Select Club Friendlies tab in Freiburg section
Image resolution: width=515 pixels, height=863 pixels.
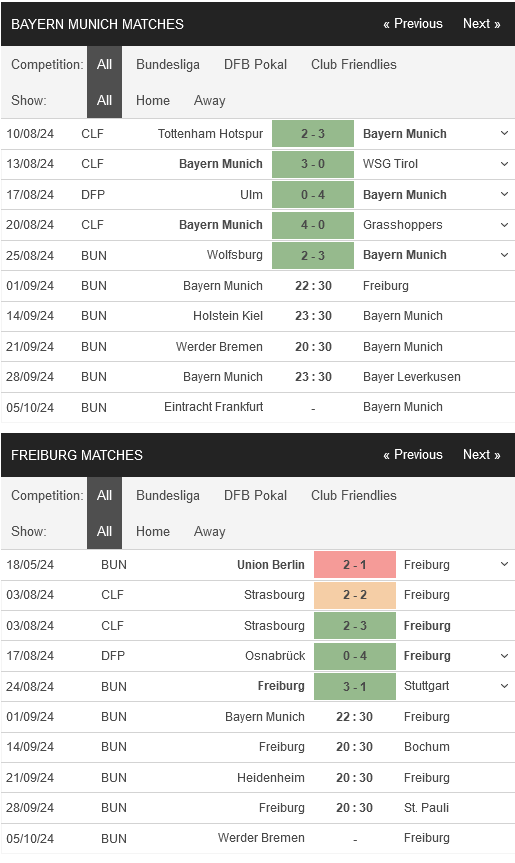354,495
